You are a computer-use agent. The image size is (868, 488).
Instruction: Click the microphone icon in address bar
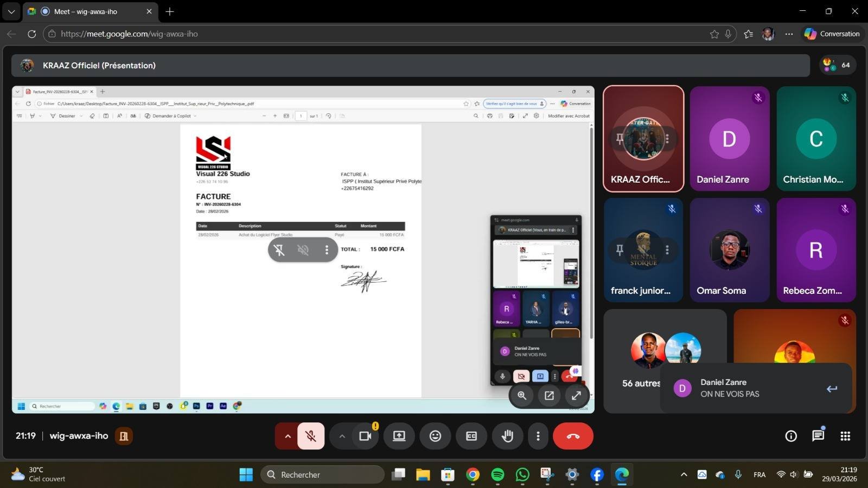click(x=728, y=34)
